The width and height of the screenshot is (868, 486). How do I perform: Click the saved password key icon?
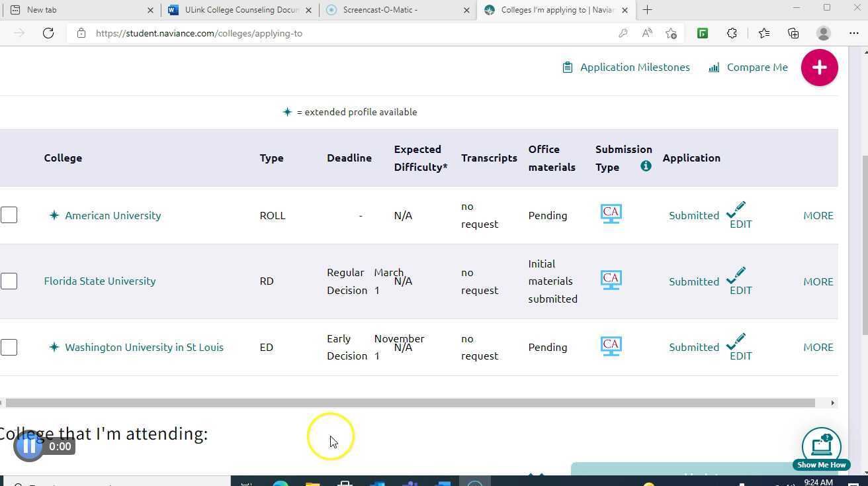pyautogui.click(x=623, y=33)
